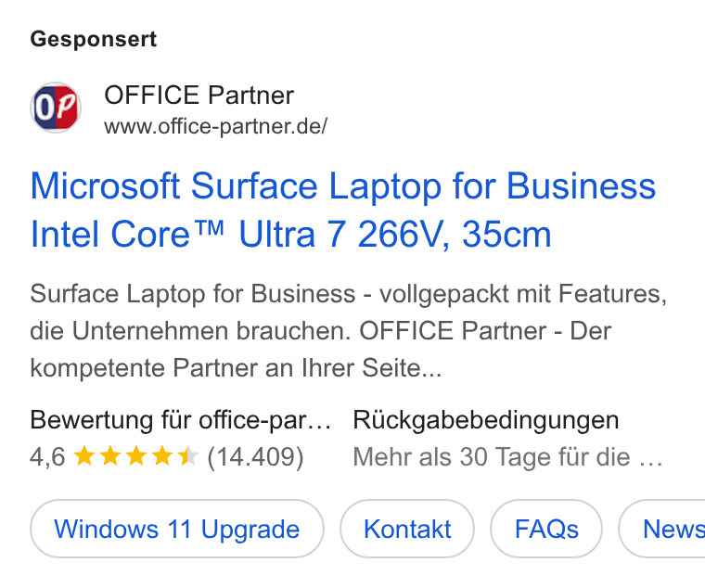Click the first yellow rating star
The height and width of the screenshot is (588, 705).
84,455
